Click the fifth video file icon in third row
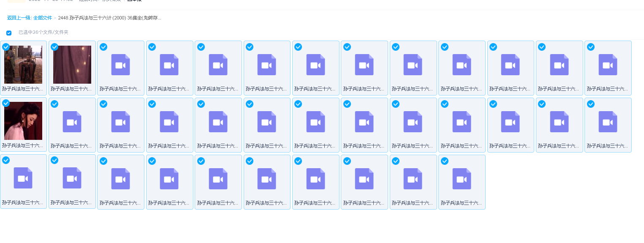Image resolution: width=644 pixels, height=243 pixels. click(218, 179)
